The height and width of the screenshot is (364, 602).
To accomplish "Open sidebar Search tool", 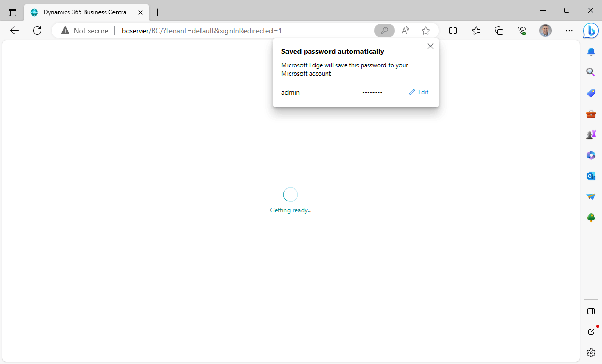I will click(x=591, y=72).
